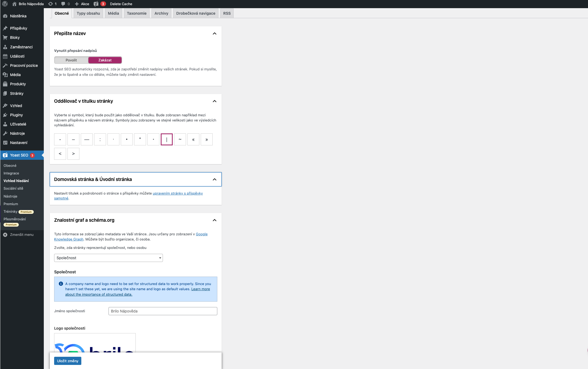This screenshot has width=588, height=369.
Task: Open the Společnost dropdown
Action: pos(108,258)
